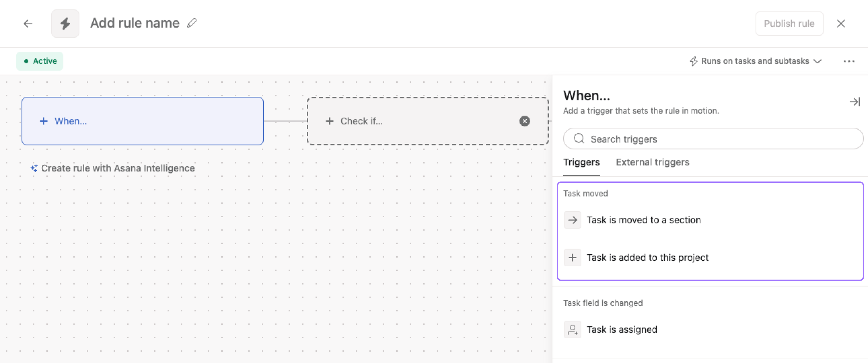Click the pencil icon to rename rule

click(192, 23)
